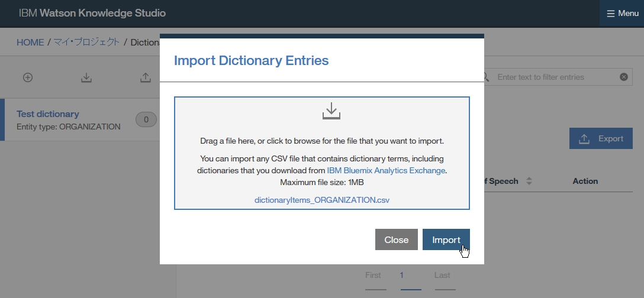This screenshot has width=644, height=298.
Task: Click the dictionaryItems_ORGANIZATION.csv file name
Action: 322,200
